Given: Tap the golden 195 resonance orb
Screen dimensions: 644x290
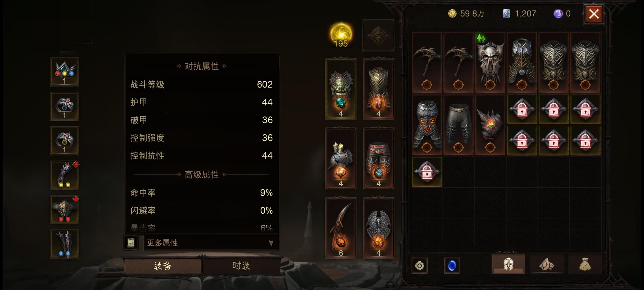Looking at the screenshot, I should coord(341,35).
